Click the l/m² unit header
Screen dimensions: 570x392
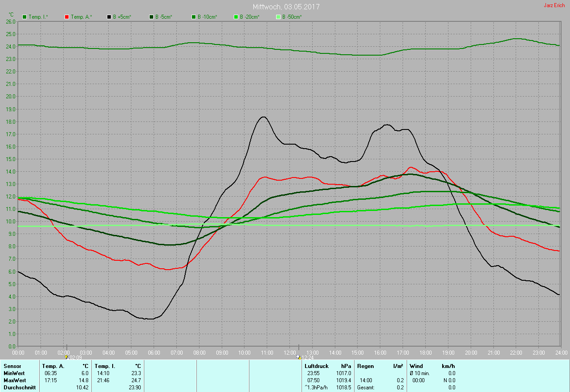click(x=398, y=366)
